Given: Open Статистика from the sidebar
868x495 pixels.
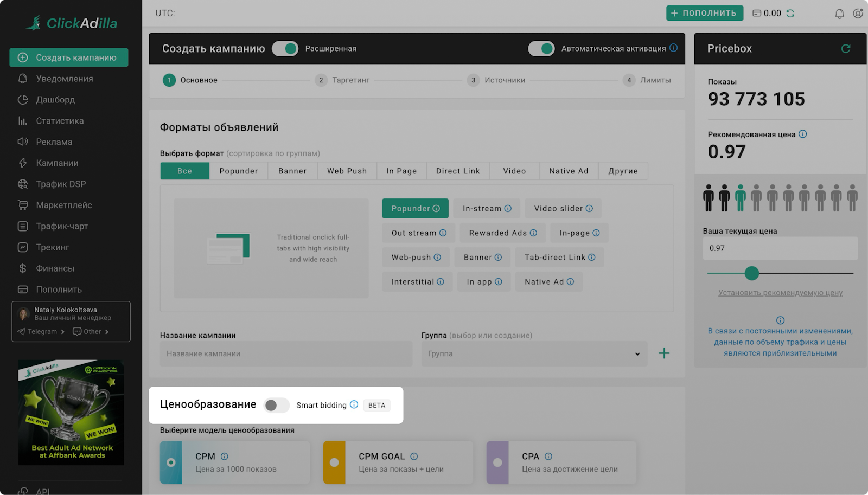Looking at the screenshot, I should coord(60,121).
